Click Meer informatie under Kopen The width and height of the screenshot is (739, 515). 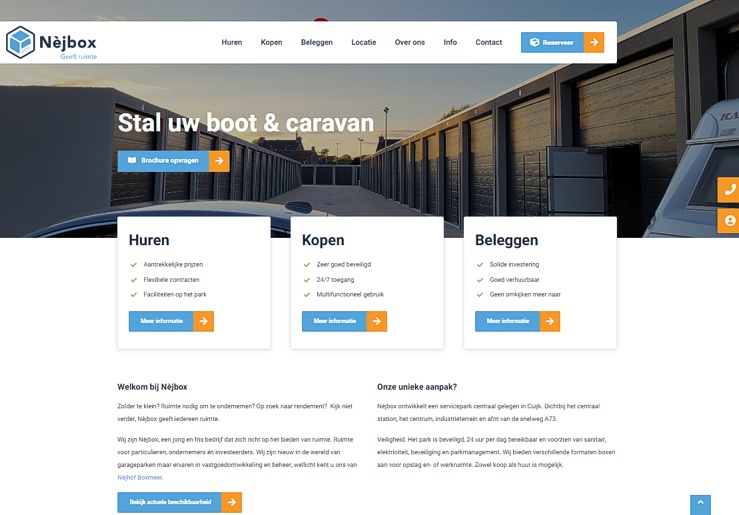334,321
